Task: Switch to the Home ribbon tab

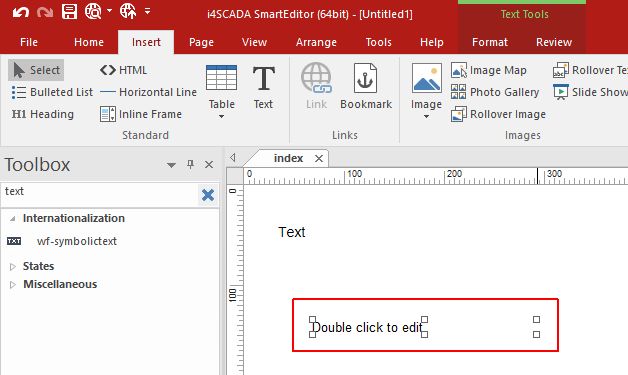Action: 89,42
